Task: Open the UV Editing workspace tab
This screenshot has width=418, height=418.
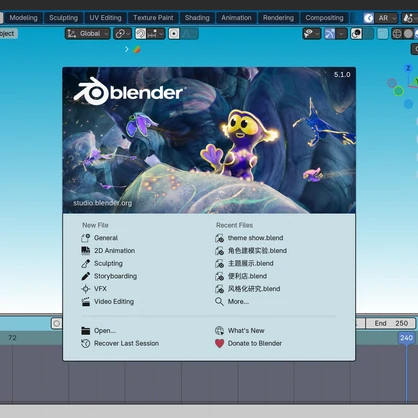Action: coord(105,18)
